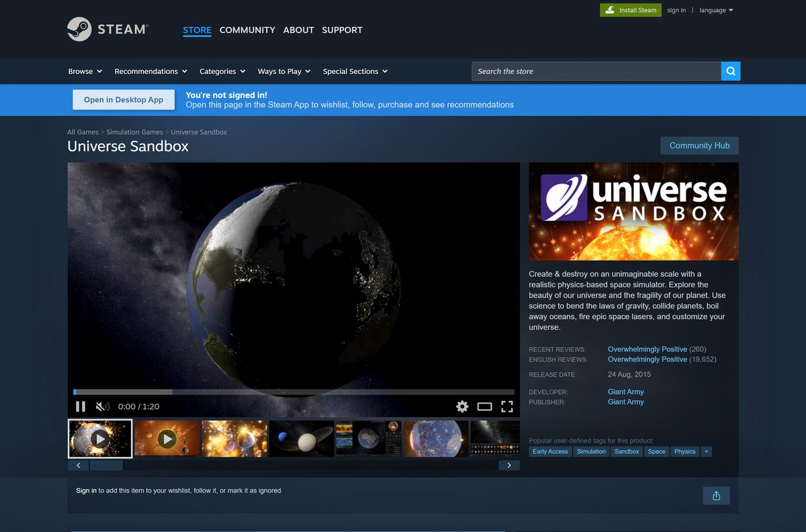Image resolution: width=806 pixels, height=532 pixels.
Task: Click developer Giant Army link
Action: tap(626, 392)
